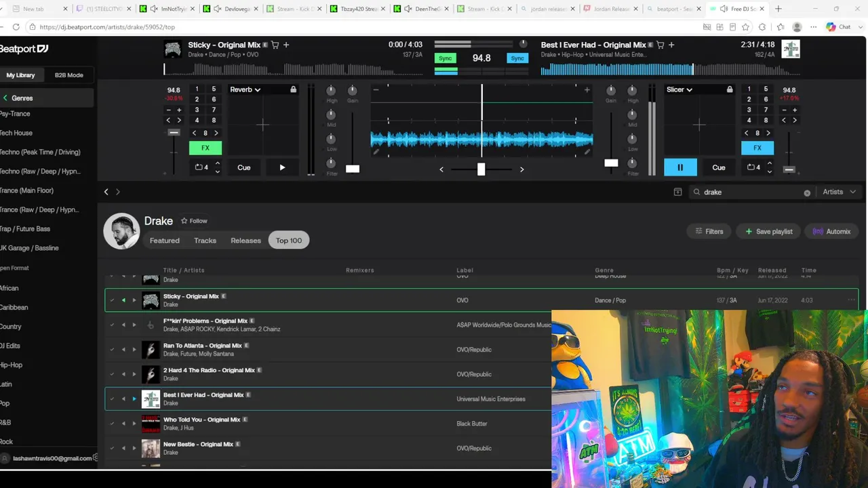Click the waveform edit pencil at right corner

point(587,152)
